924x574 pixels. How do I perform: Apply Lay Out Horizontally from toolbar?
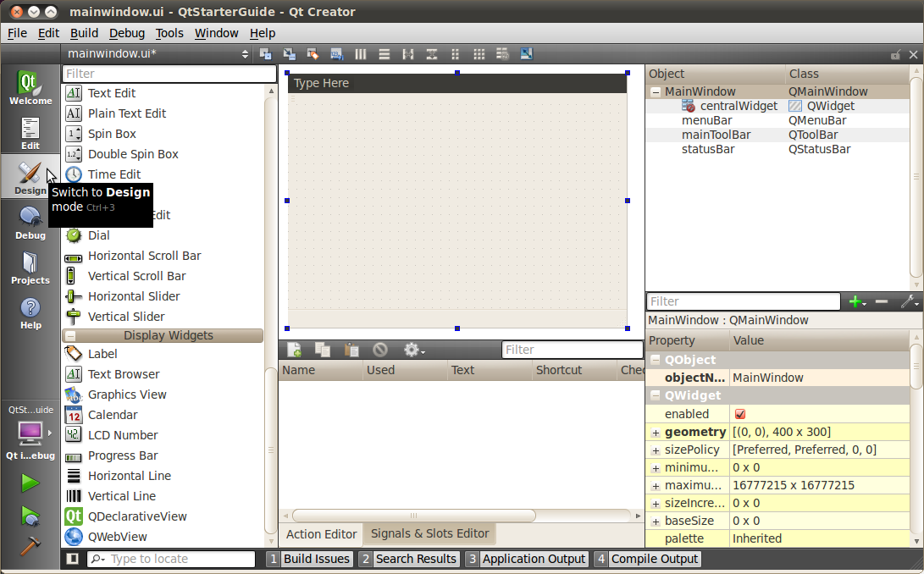(360, 54)
